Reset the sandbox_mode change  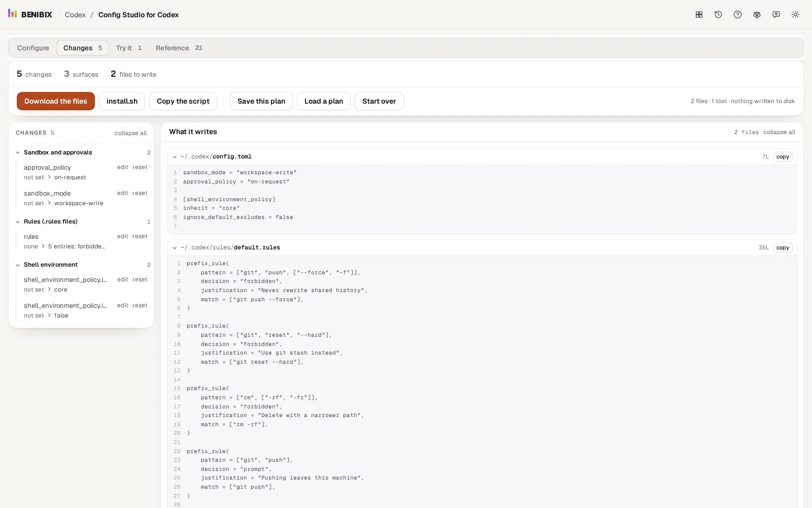[x=140, y=193]
